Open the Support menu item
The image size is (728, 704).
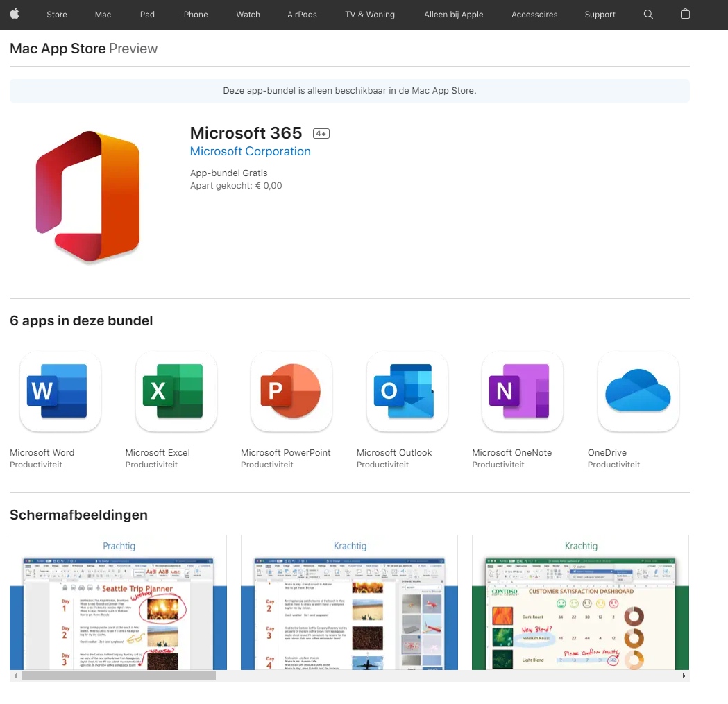(600, 15)
